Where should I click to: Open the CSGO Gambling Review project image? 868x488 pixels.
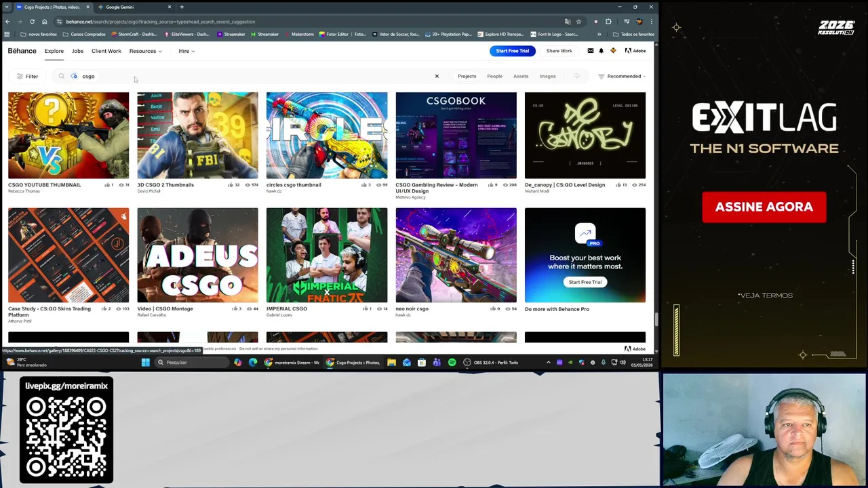tap(456, 136)
